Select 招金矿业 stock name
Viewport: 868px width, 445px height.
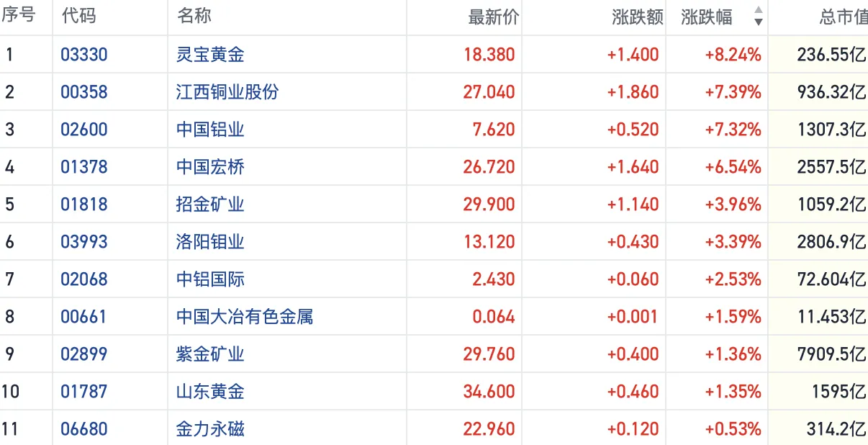[x=210, y=204]
